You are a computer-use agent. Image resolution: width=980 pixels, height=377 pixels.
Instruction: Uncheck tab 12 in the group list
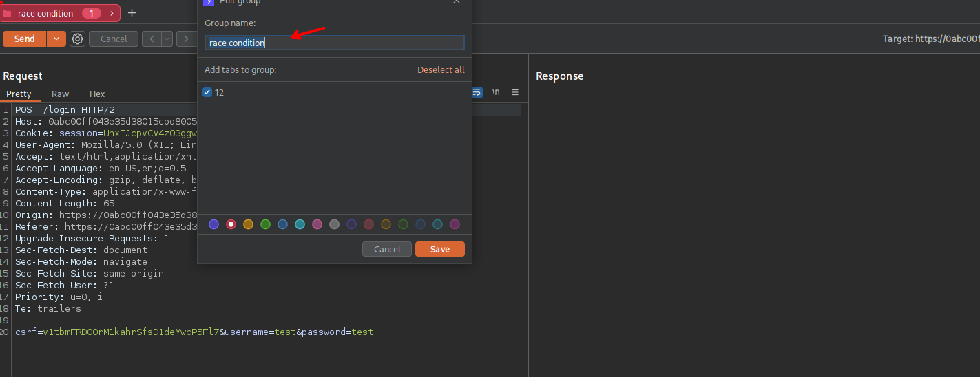(207, 92)
